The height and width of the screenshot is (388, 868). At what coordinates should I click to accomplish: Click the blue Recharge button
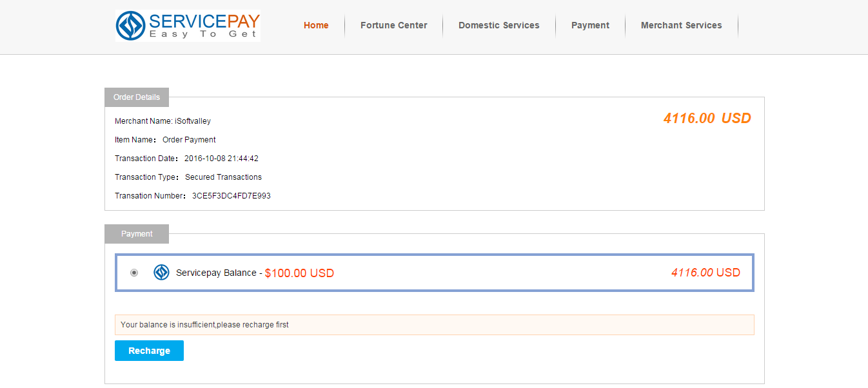149,351
